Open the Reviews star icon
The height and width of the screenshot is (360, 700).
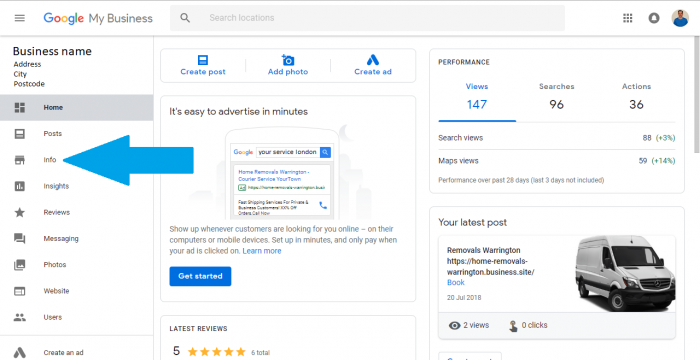click(20, 212)
